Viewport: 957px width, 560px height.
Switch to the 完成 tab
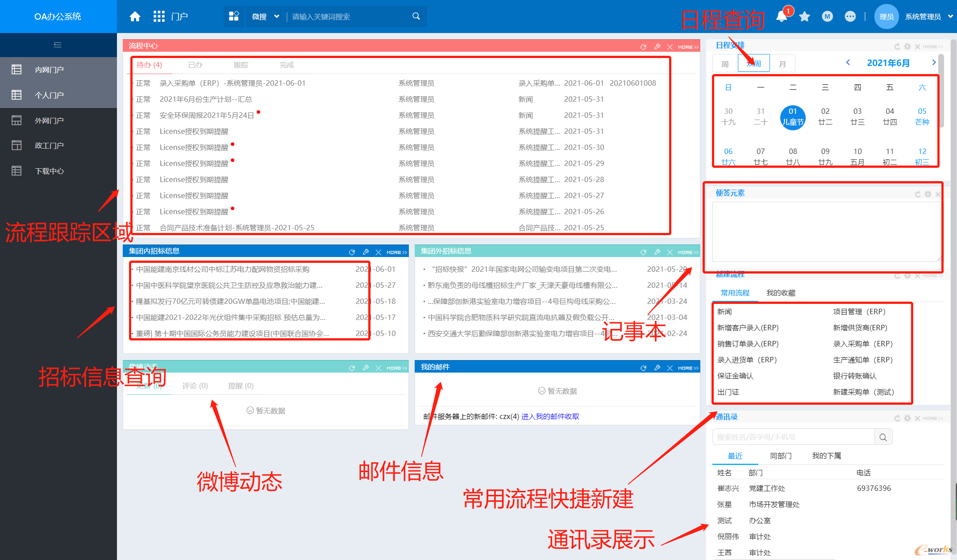[287, 65]
